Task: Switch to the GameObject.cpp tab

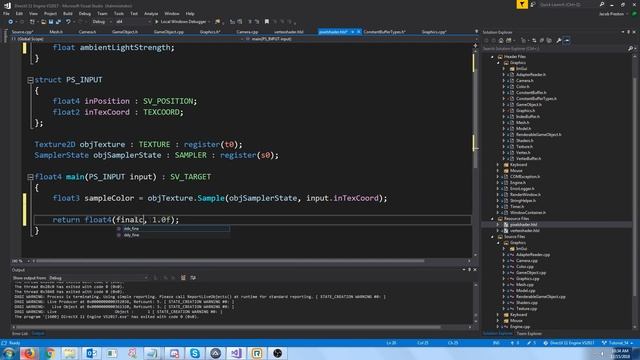Action: pyautogui.click(x=169, y=32)
